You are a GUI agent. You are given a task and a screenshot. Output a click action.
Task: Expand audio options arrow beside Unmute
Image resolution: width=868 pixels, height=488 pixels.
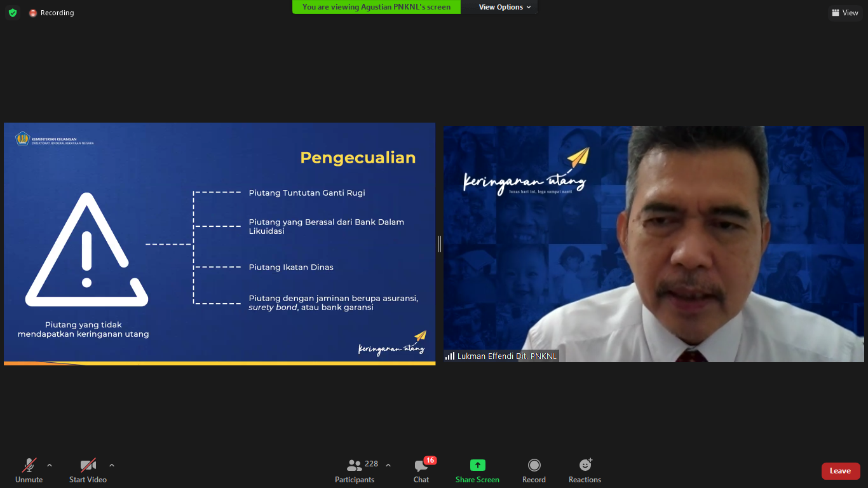50,465
